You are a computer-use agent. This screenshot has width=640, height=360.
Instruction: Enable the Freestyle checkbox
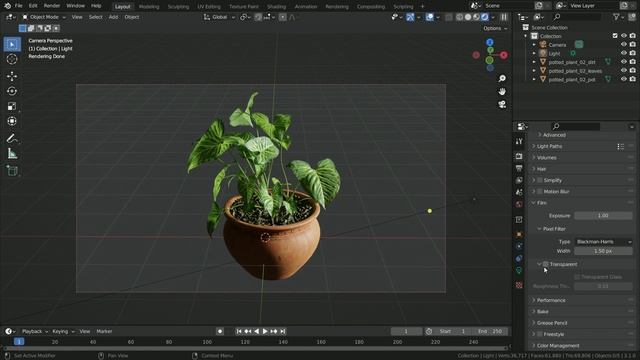pyautogui.click(x=540, y=334)
